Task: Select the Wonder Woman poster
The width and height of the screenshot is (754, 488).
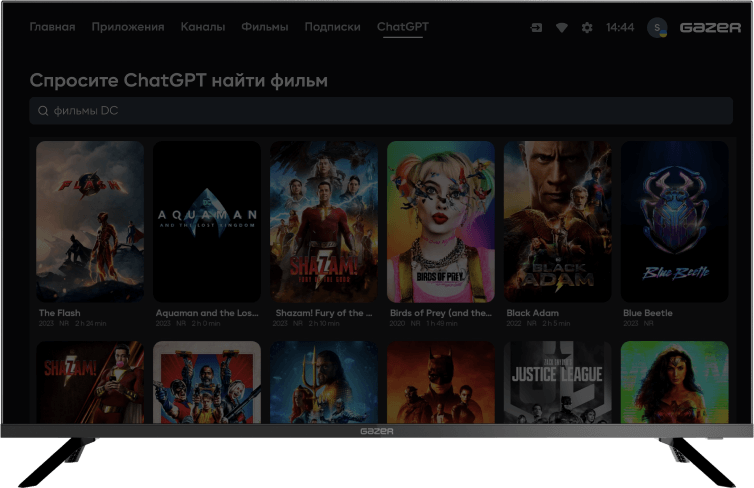Action: (674, 382)
